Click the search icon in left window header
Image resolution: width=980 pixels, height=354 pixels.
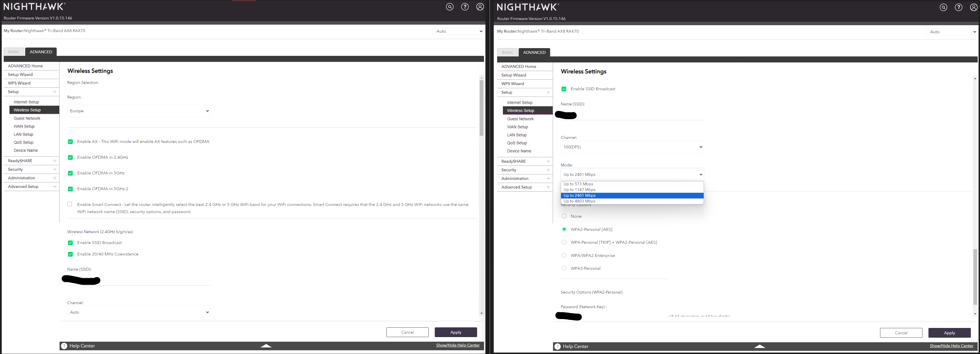tap(450, 7)
